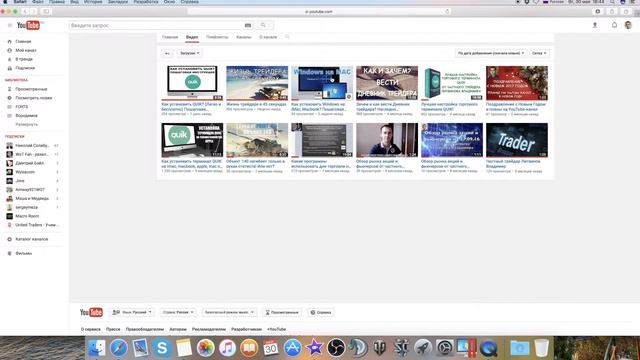Viewport: 640px width, 360px height.
Task: Open the О сервисе footer link
Action: [x=91, y=329]
